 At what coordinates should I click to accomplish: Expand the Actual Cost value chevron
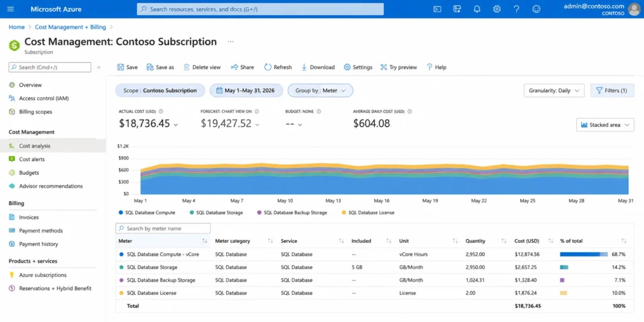(x=176, y=125)
